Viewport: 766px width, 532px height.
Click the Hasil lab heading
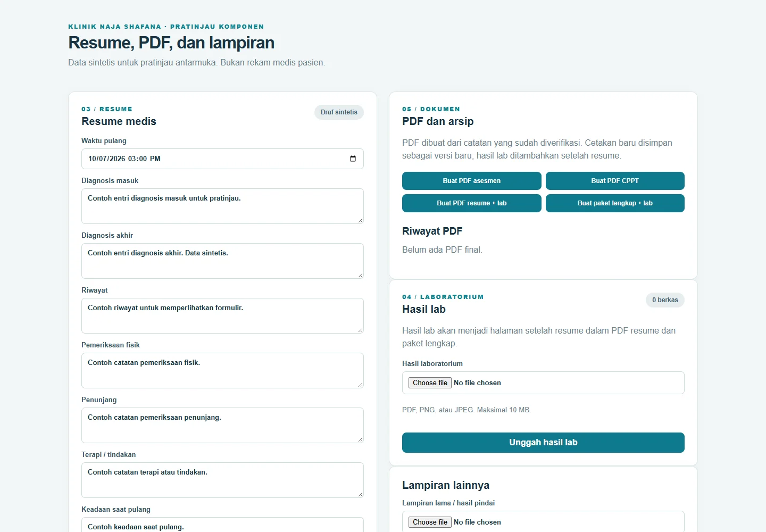[x=424, y=309]
